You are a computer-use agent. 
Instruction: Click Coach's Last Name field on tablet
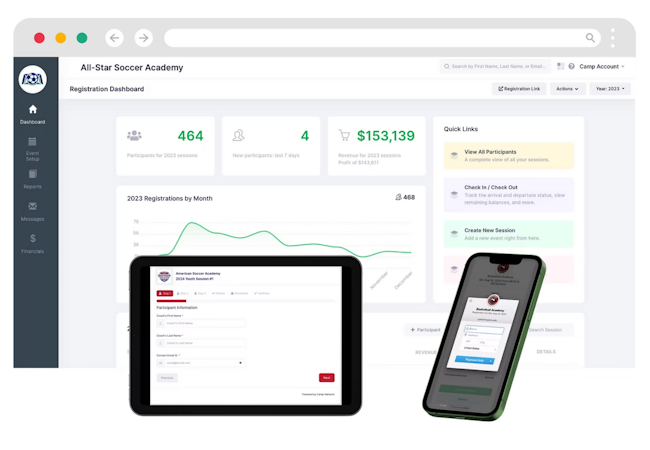click(x=201, y=343)
